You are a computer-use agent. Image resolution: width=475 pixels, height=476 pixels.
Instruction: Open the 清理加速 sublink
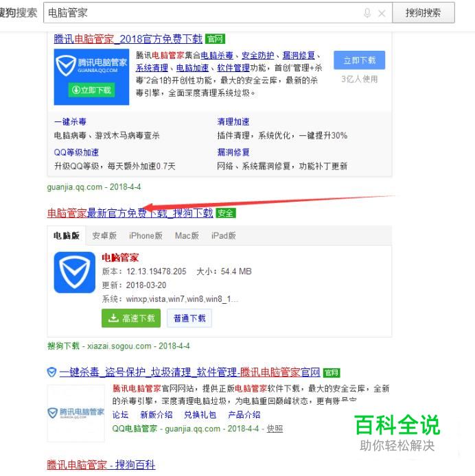coord(233,121)
